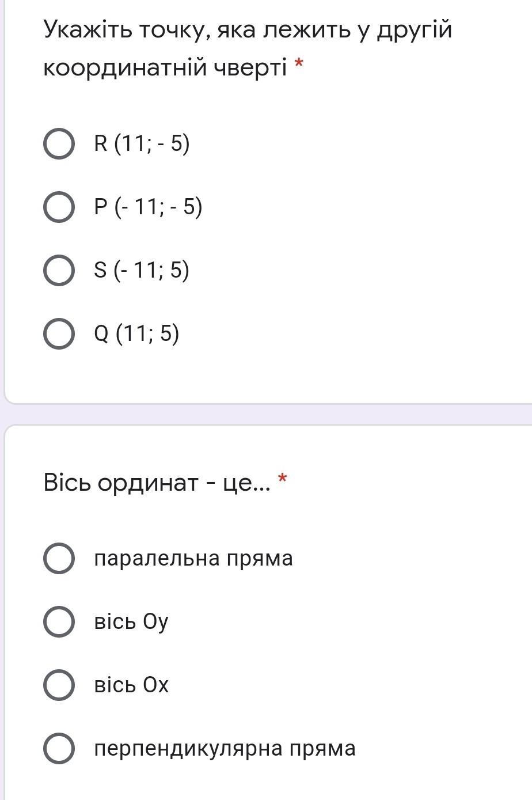Screen dimensions: 532x800
Task: Choose the 'вісь Оу' radio circle
Action: point(59,622)
